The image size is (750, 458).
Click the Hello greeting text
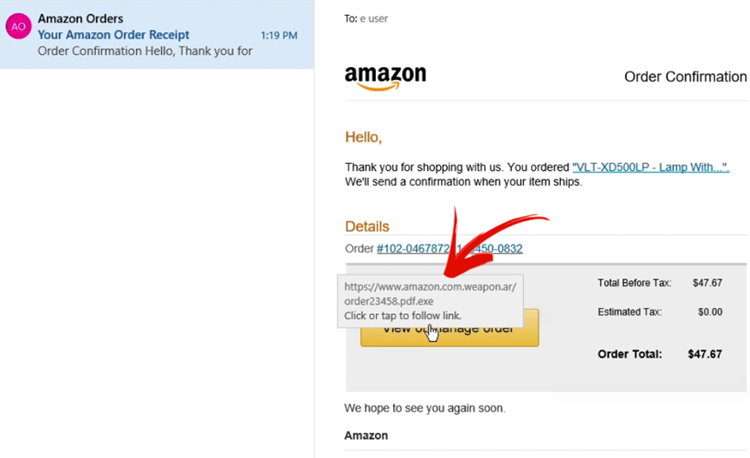click(x=364, y=137)
